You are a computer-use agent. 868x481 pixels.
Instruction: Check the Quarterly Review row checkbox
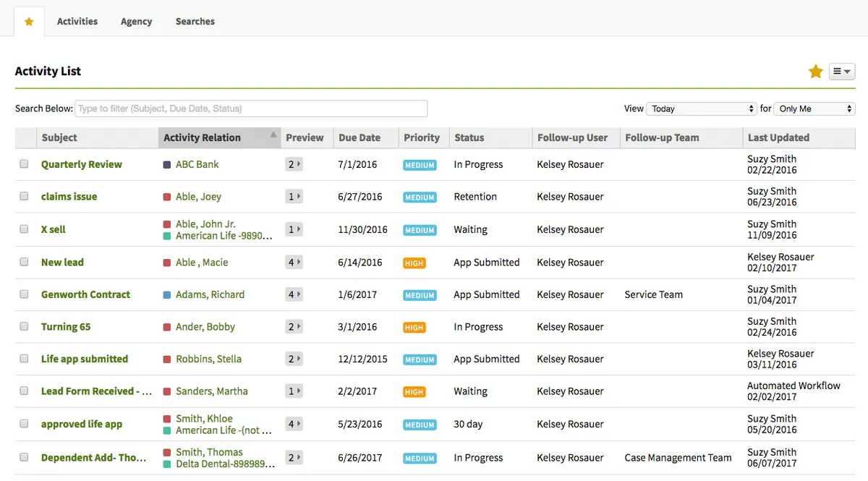click(24, 164)
